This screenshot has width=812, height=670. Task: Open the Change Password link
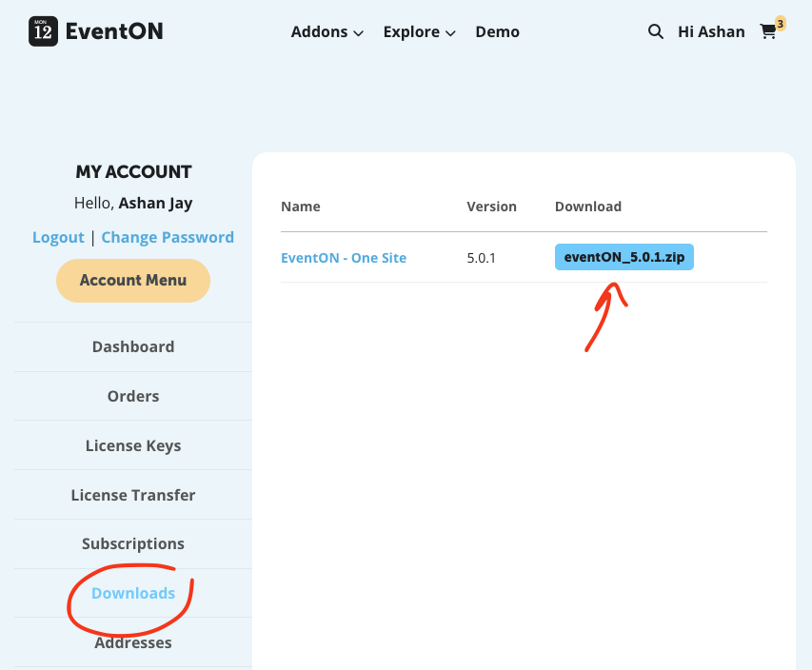click(x=168, y=238)
